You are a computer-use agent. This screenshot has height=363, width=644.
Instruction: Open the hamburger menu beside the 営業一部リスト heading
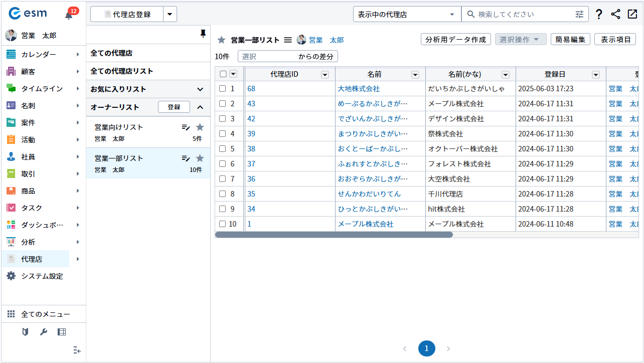point(288,40)
